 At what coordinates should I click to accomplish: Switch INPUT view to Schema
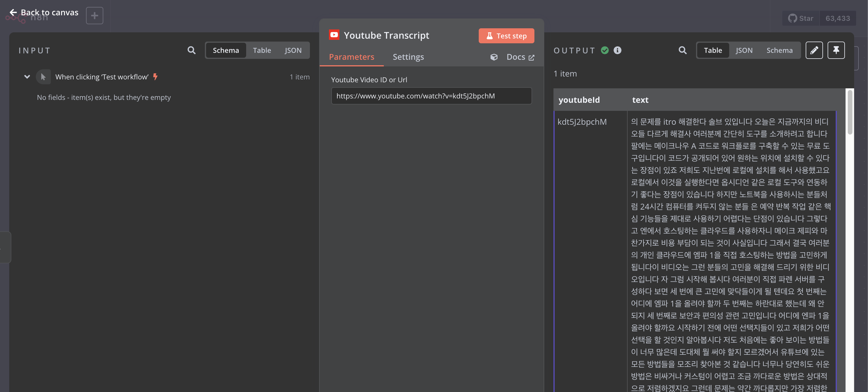pyautogui.click(x=226, y=50)
